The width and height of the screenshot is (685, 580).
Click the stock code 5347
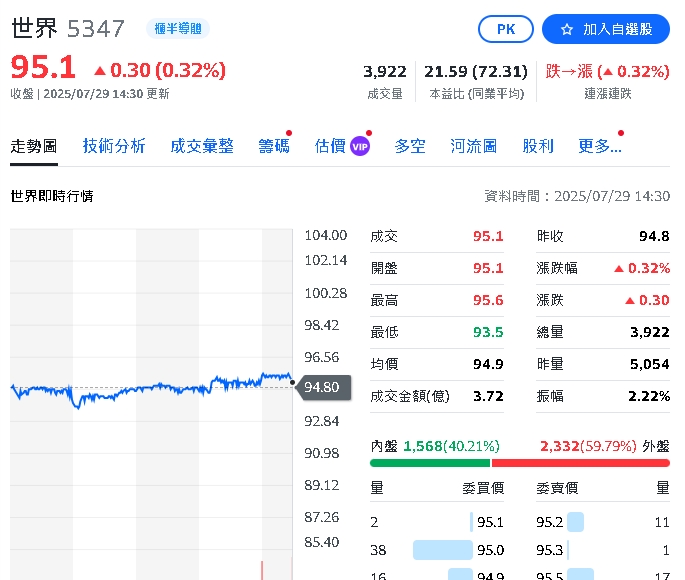point(96,29)
